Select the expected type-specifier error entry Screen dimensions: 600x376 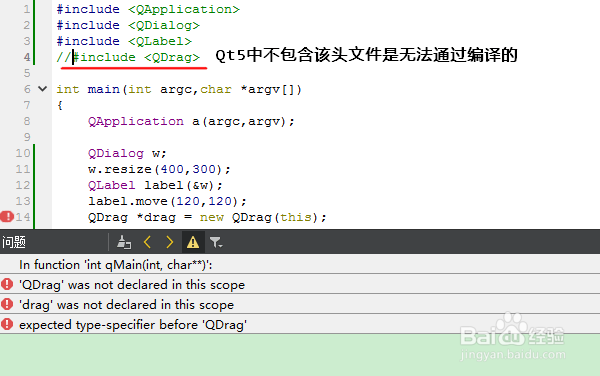tap(300, 324)
